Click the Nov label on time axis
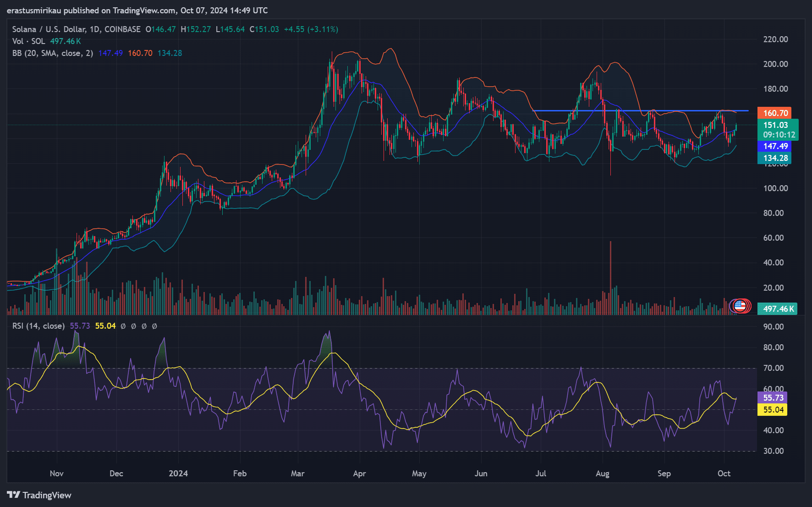 (x=56, y=474)
